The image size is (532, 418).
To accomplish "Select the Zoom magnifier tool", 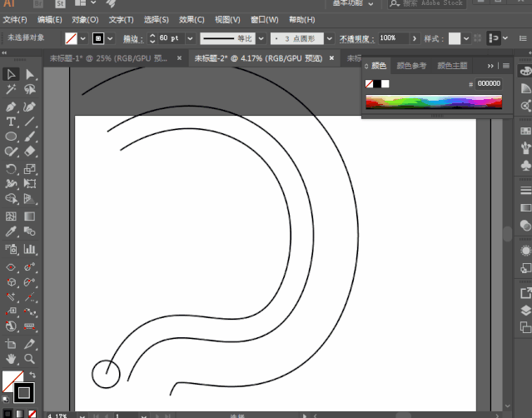I will (29, 359).
